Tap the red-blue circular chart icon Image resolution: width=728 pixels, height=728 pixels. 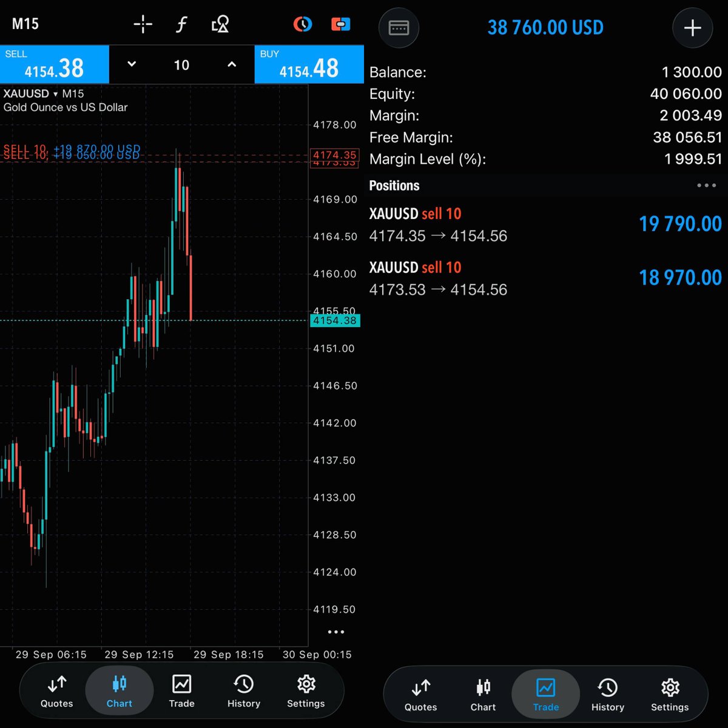302,24
